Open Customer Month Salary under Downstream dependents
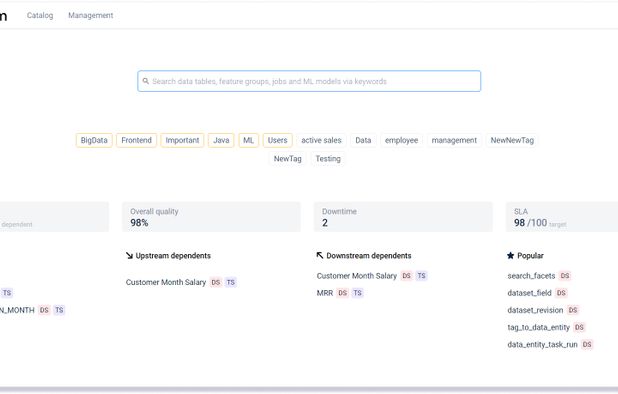This screenshot has height=394, width=618. [x=357, y=276]
